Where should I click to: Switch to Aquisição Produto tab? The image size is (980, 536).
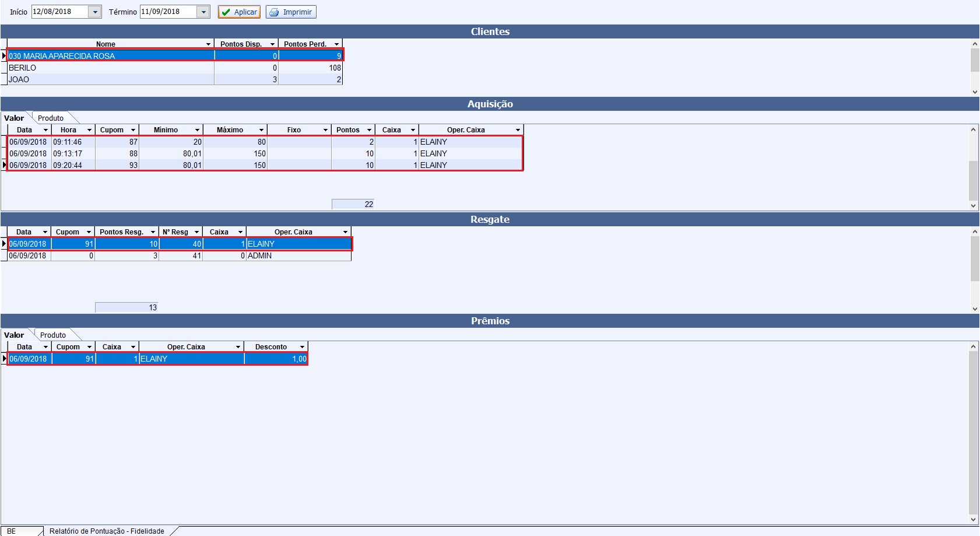click(51, 118)
